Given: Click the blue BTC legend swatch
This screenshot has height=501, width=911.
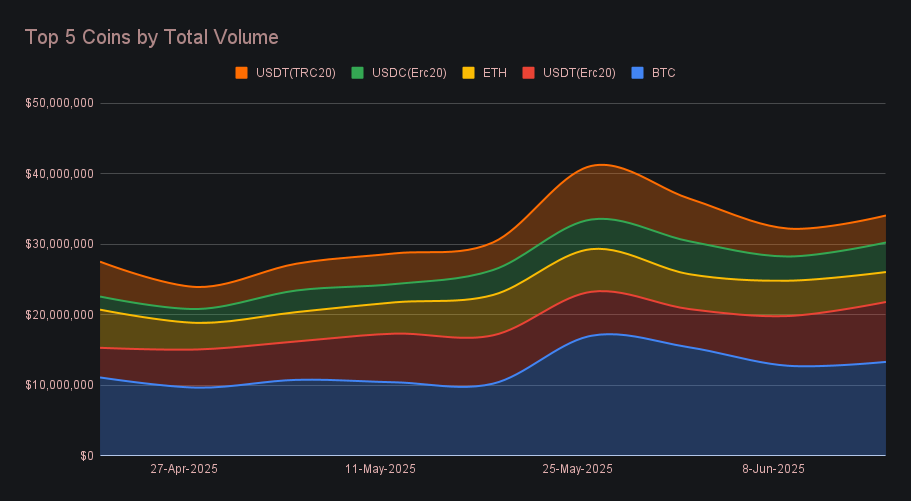Looking at the screenshot, I should (x=637, y=73).
